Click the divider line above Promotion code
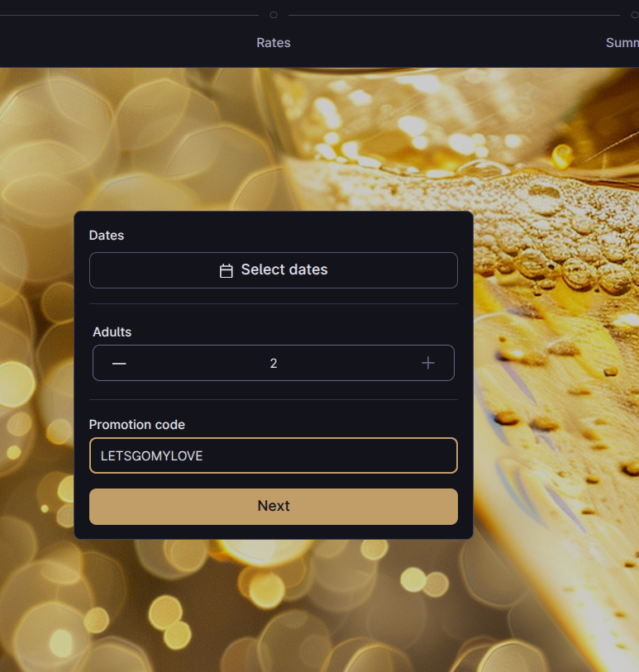639x672 pixels. tap(274, 400)
